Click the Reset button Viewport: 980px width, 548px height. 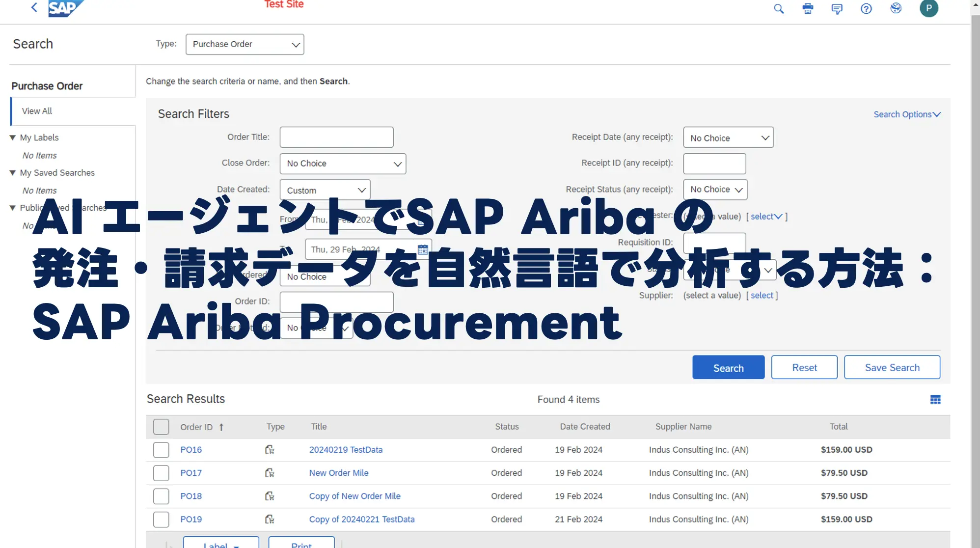804,367
